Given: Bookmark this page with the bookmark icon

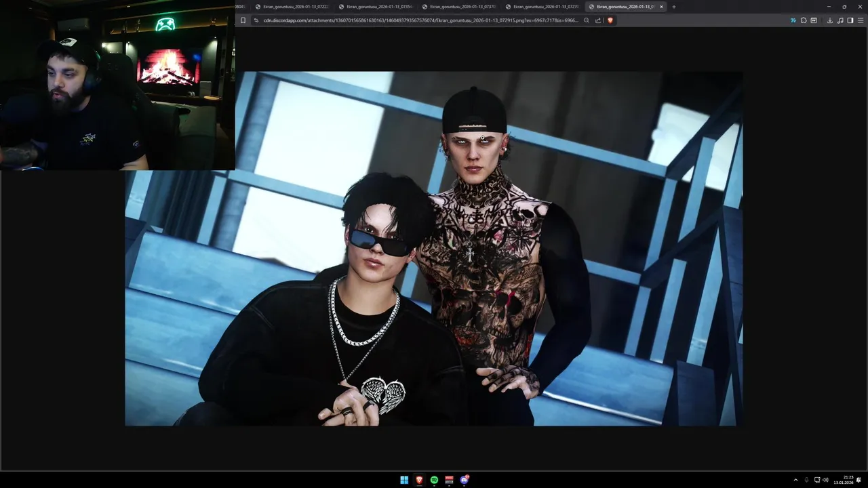Looking at the screenshot, I should click(x=243, y=20).
